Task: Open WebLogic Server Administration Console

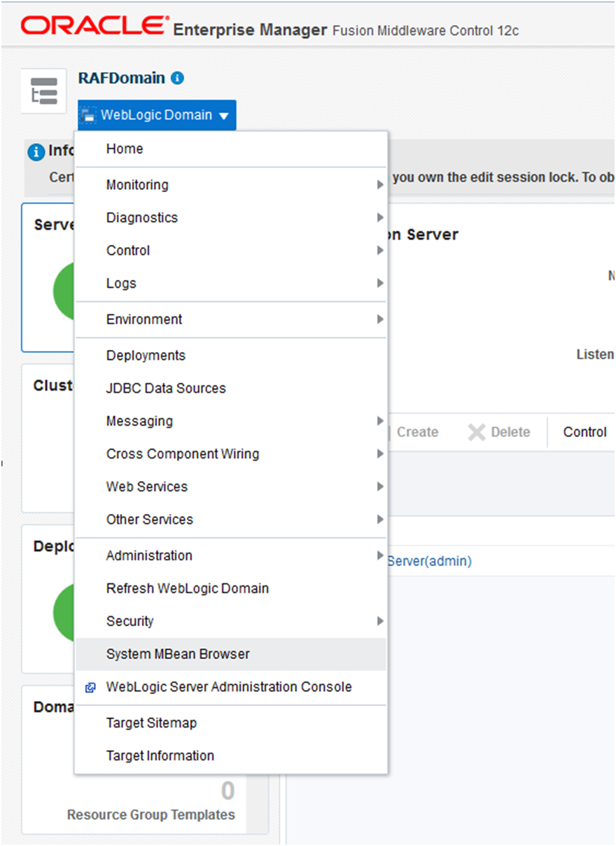Action: pos(231,687)
